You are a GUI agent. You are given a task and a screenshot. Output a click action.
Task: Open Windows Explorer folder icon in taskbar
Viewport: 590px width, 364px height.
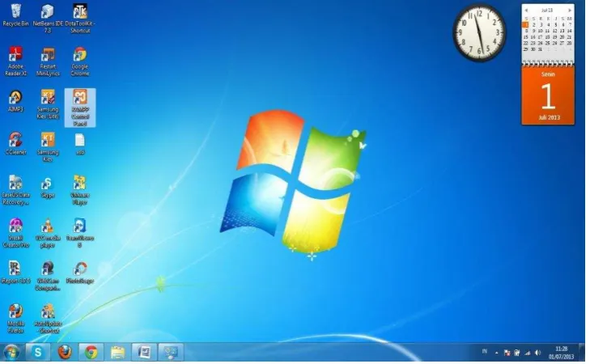[117, 353]
